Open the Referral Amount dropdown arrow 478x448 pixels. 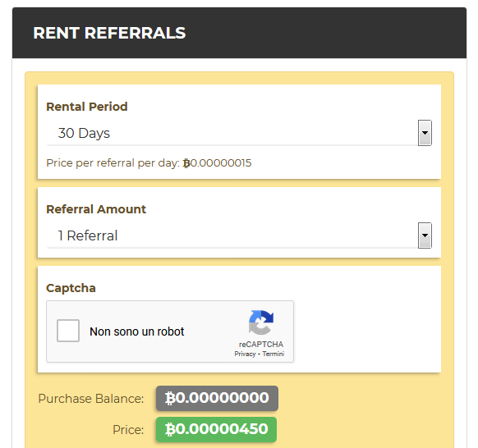pyautogui.click(x=425, y=235)
